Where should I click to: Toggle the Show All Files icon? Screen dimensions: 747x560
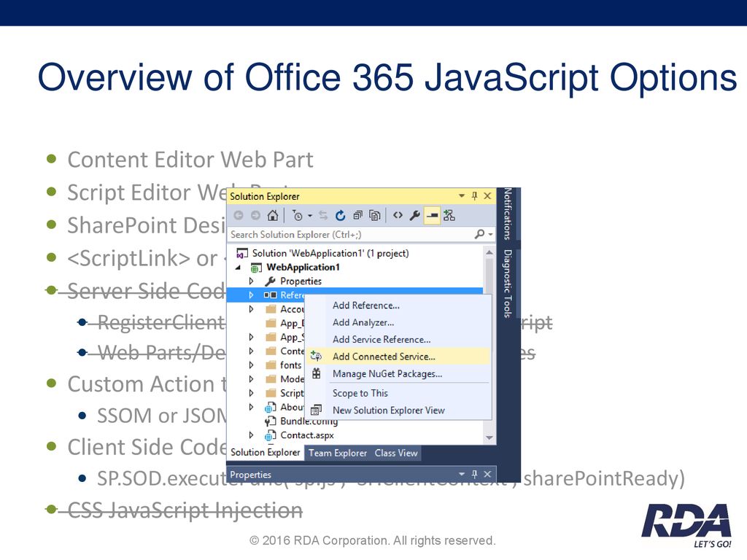pos(375,216)
